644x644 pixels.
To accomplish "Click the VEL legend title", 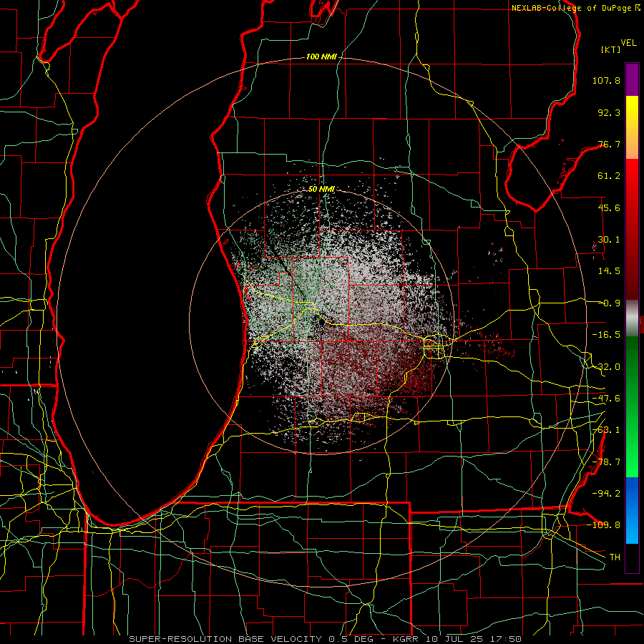I will (628, 43).
